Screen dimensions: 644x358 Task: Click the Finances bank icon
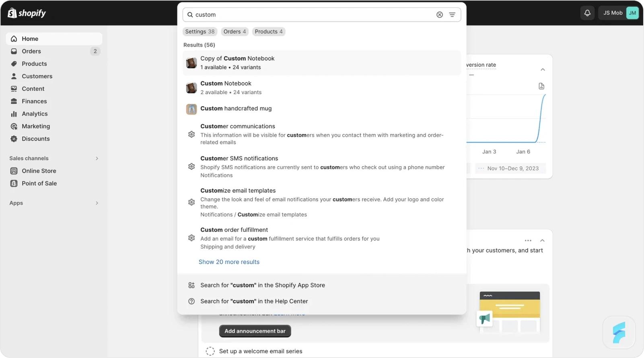point(14,101)
